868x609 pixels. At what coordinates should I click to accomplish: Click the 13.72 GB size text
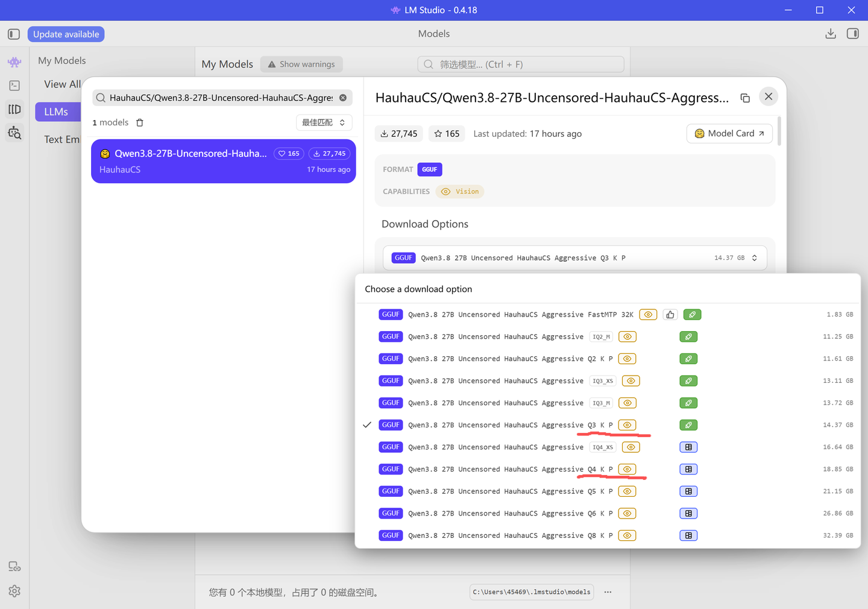(x=838, y=403)
